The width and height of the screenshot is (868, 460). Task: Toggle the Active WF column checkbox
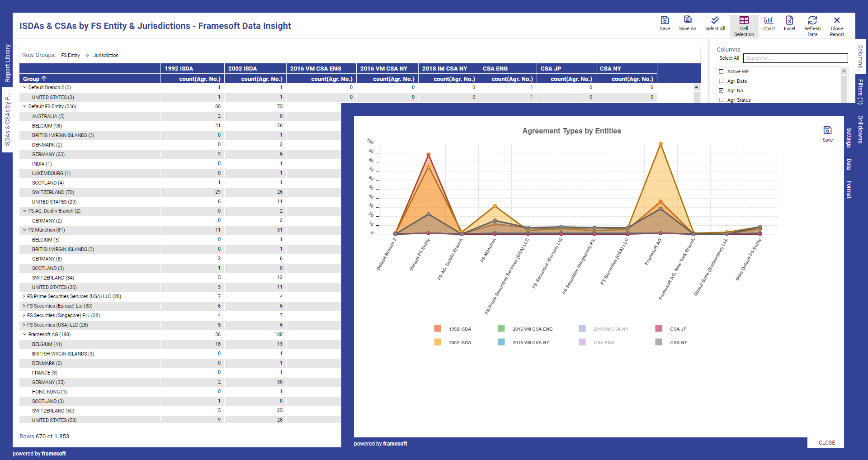point(721,71)
